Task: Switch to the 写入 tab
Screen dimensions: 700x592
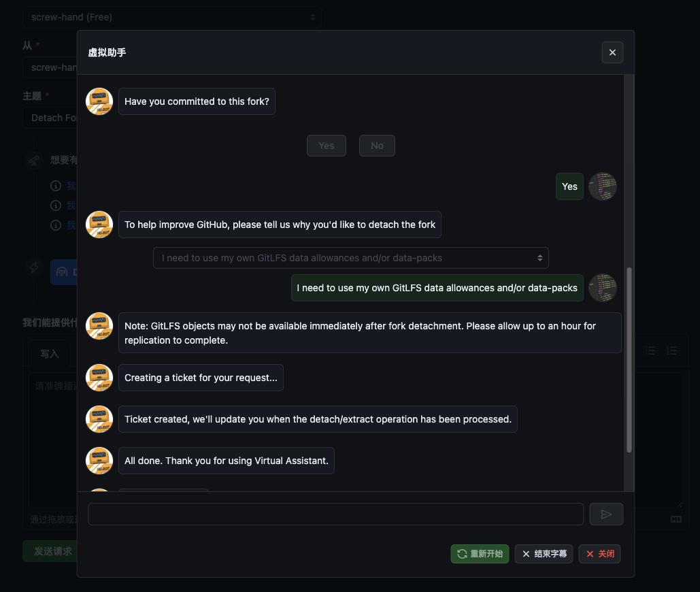Action: click(x=50, y=354)
